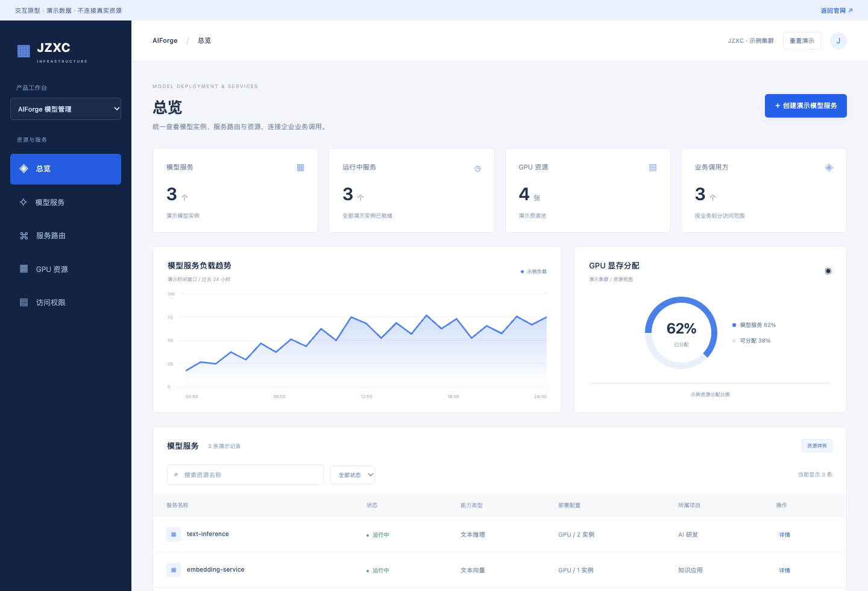Click the 模型服务 62% legend swatch
The height and width of the screenshot is (591, 868).
click(734, 325)
